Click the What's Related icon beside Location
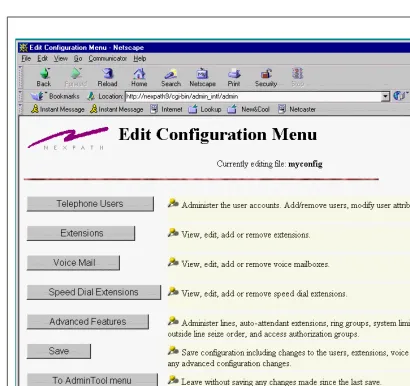This screenshot has width=410, height=386. coord(400,96)
